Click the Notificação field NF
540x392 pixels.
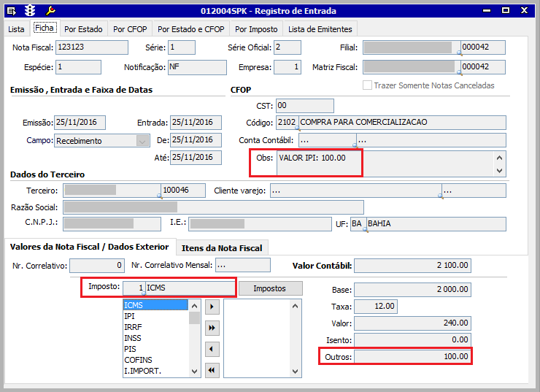[197, 67]
